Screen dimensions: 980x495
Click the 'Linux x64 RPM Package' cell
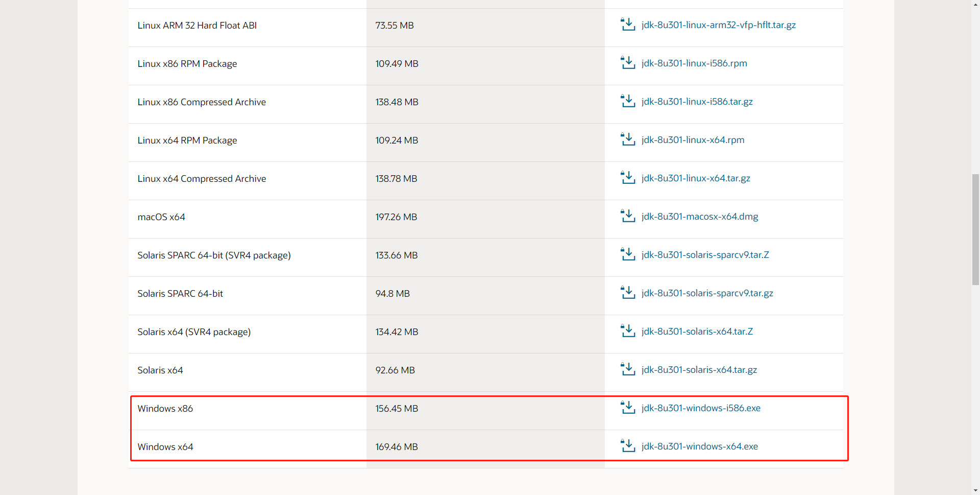(x=248, y=143)
